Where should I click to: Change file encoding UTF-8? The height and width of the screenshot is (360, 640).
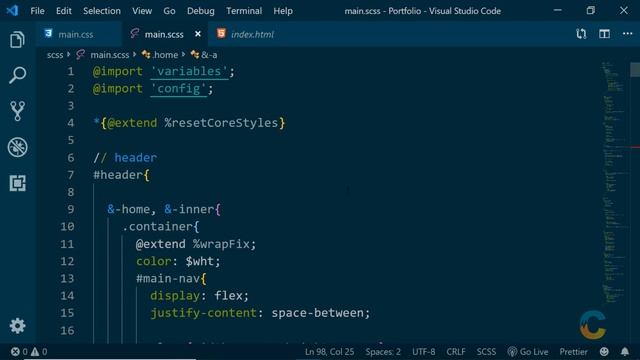point(423,351)
